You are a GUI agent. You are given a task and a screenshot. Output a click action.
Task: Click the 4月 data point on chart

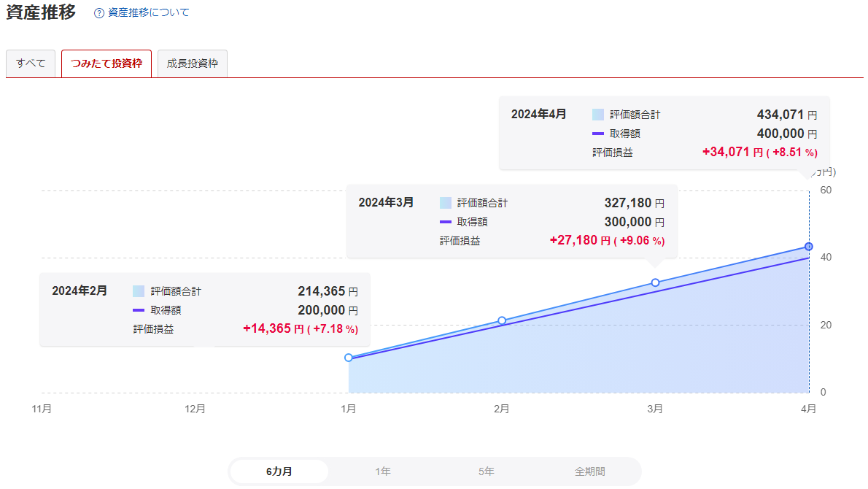pyautogui.click(x=808, y=247)
